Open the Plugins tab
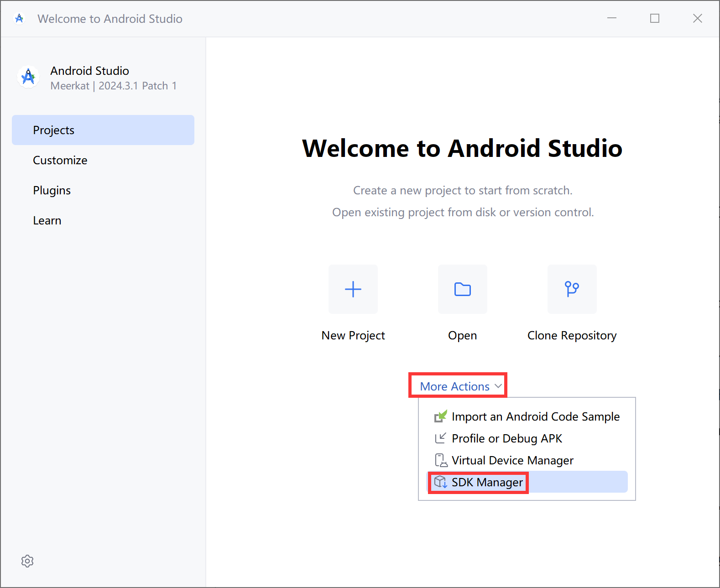Viewport: 720px width, 588px height. click(x=103, y=190)
